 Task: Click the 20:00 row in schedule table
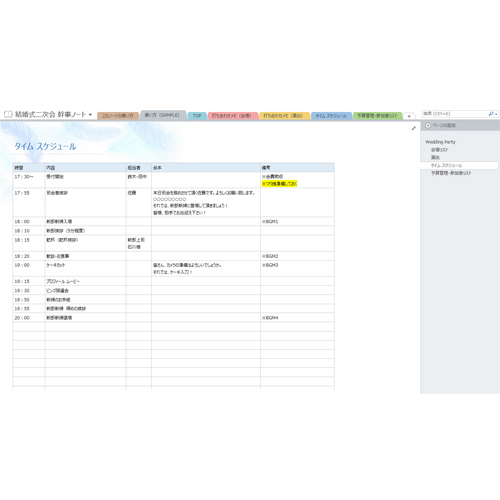(x=174, y=318)
